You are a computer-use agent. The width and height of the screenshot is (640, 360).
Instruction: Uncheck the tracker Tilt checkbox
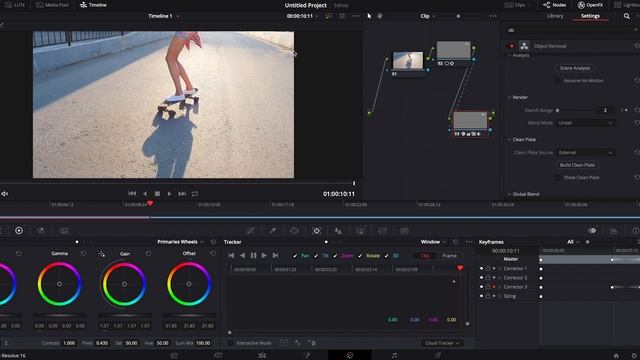click(x=316, y=256)
